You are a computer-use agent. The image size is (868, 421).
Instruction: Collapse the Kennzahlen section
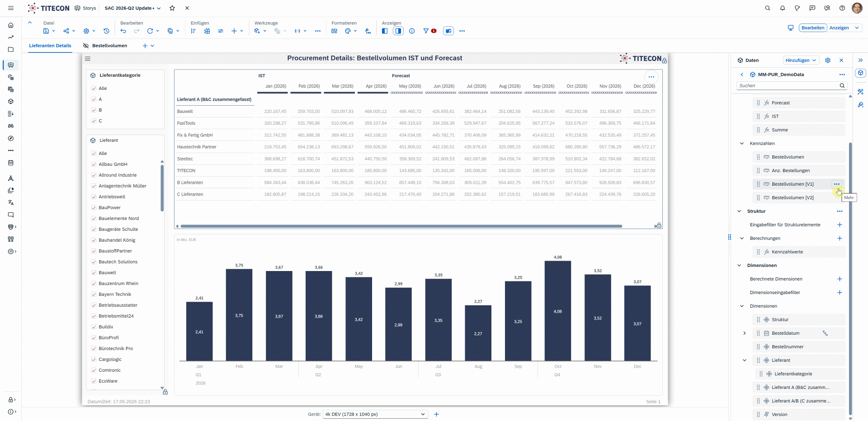(x=742, y=143)
